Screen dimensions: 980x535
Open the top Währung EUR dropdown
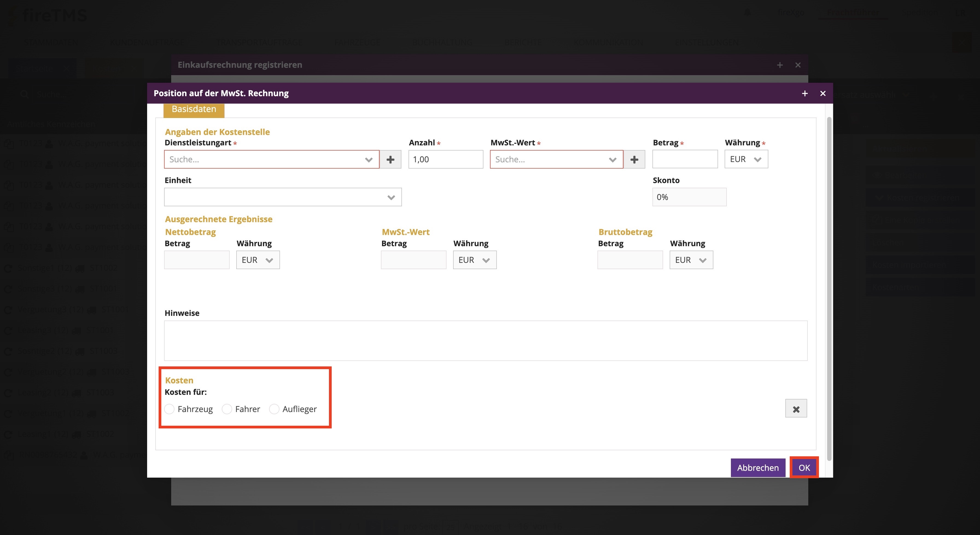coord(746,159)
